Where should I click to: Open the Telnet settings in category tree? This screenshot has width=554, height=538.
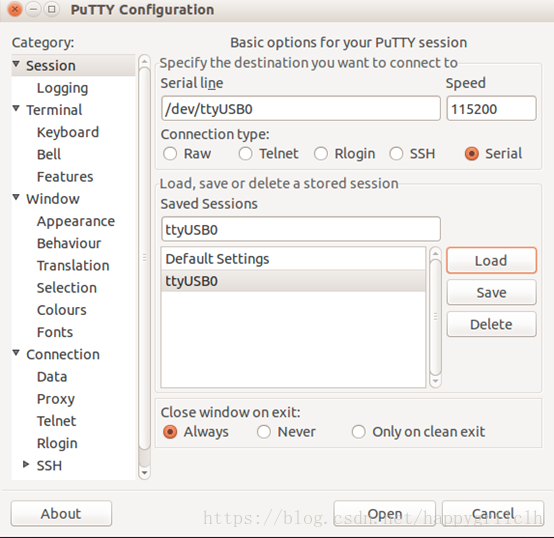[x=57, y=421]
